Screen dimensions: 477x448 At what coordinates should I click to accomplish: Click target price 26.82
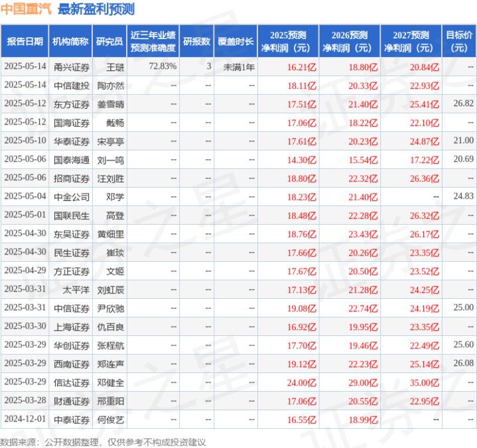coord(463,103)
